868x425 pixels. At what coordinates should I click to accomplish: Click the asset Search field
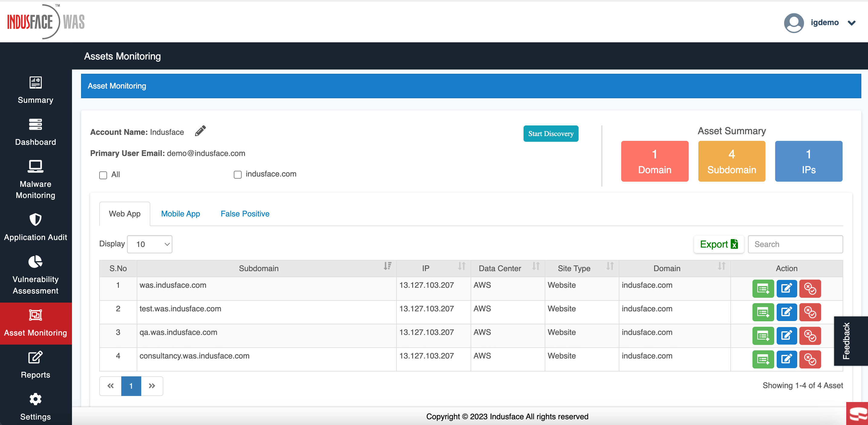point(795,244)
